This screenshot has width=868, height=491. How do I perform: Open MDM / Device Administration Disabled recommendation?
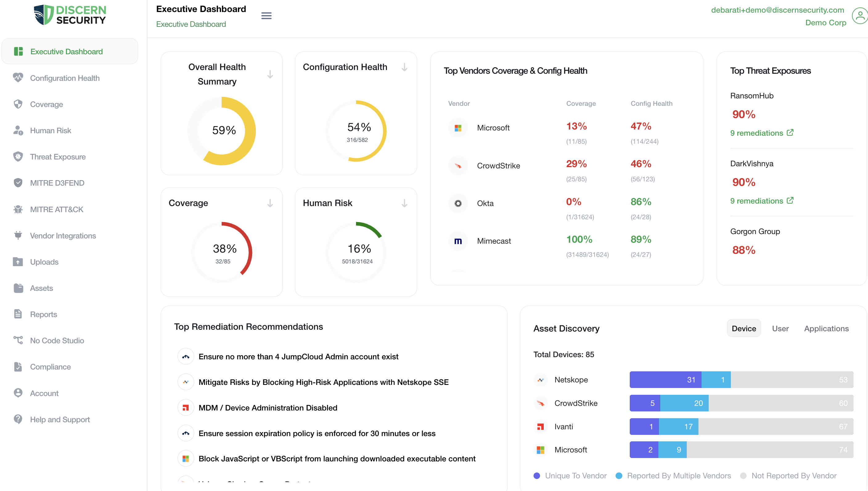[268, 408]
